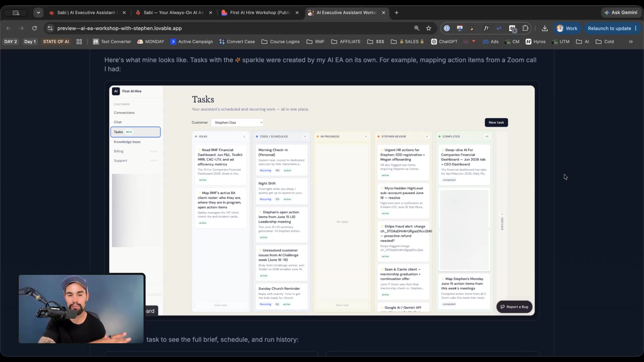Open the MONDAY bookmark
Screen dimensions: 644x362
[x=151, y=42]
